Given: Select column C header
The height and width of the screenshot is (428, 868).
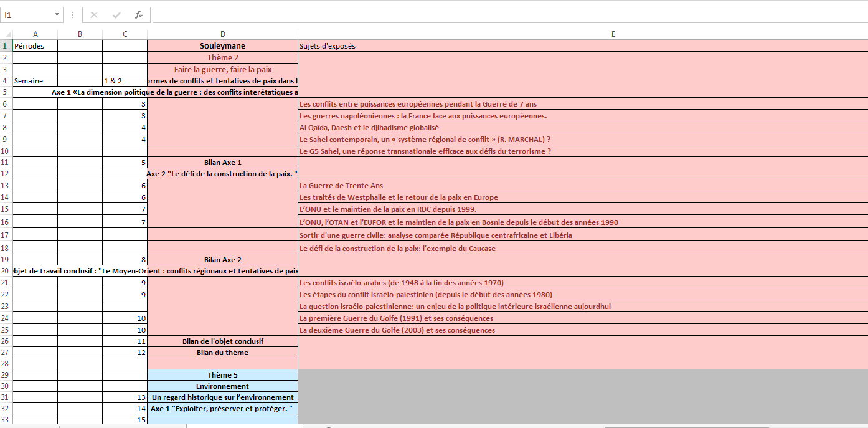Looking at the screenshot, I should (x=125, y=34).
